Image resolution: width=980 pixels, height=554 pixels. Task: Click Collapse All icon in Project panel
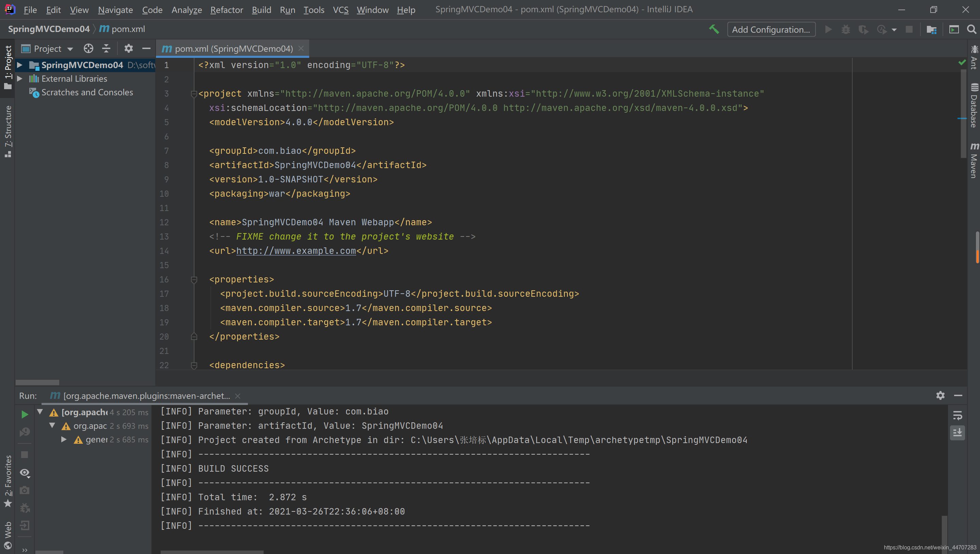(106, 48)
